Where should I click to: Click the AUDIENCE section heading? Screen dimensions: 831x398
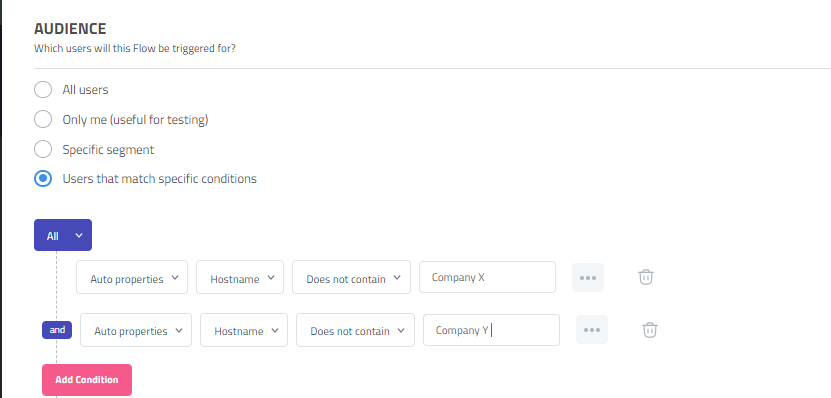point(70,29)
